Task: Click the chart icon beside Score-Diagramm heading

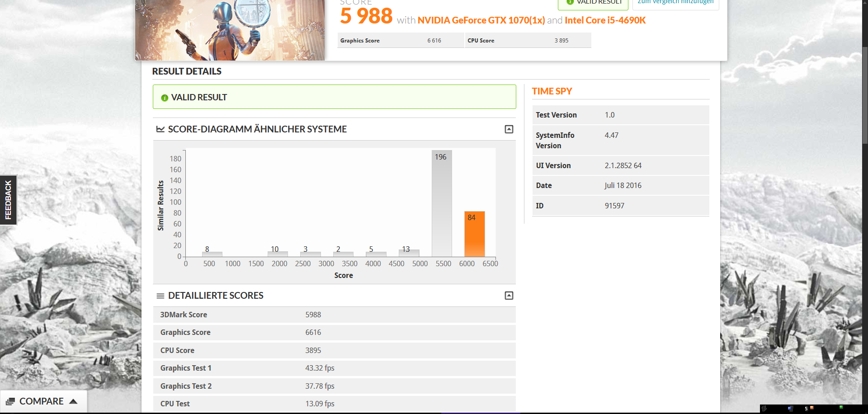Action: [160, 129]
